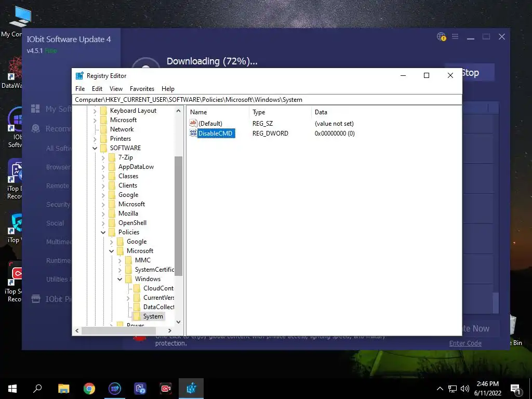Open My Software section in IObit sidebar
532x399 pixels.
(x=51, y=109)
